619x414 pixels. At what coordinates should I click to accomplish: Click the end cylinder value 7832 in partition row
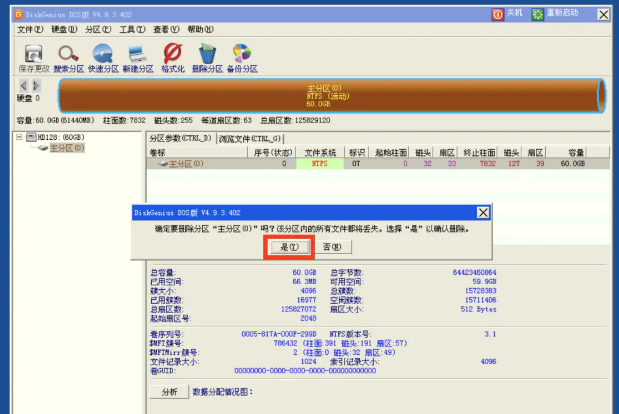pos(488,163)
